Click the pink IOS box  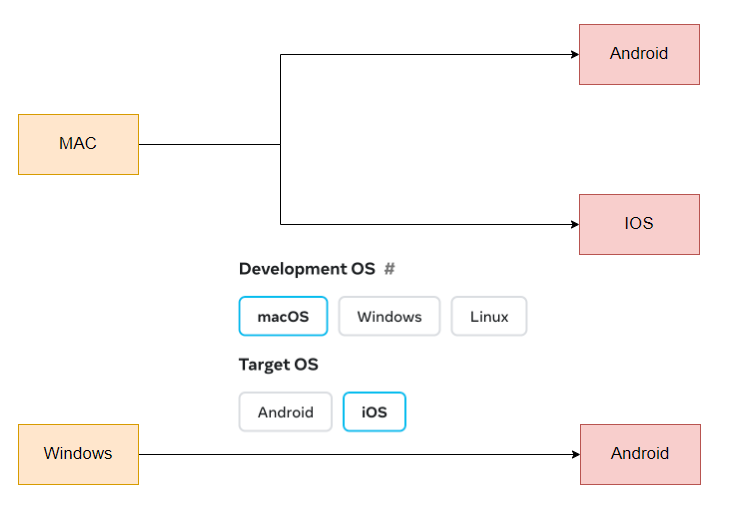coord(639,224)
